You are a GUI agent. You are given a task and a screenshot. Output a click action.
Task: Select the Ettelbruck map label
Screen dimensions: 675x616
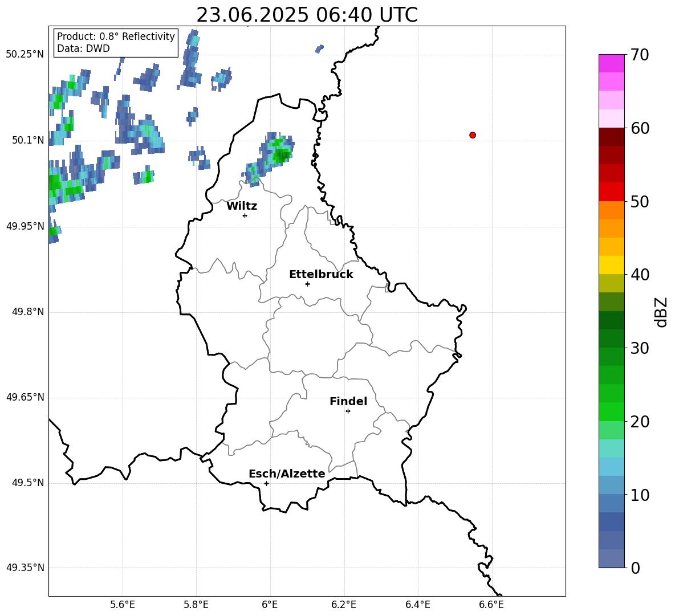tap(321, 275)
